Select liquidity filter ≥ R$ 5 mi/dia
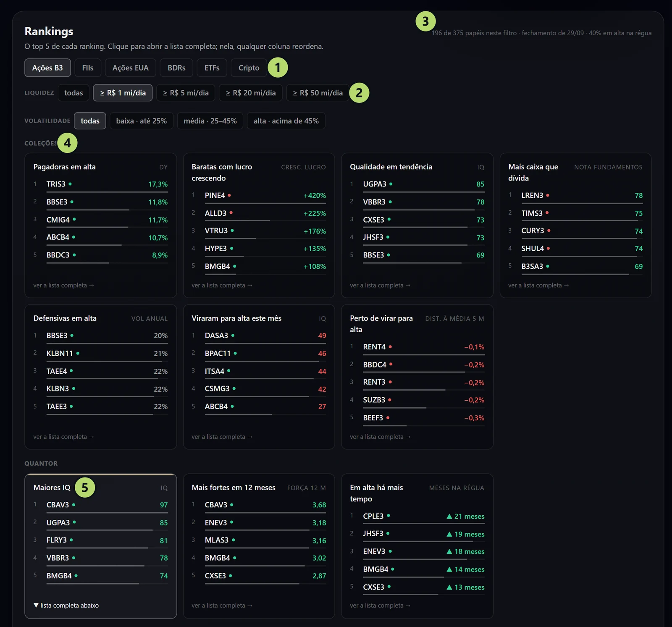 pyautogui.click(x=186, y=93)
